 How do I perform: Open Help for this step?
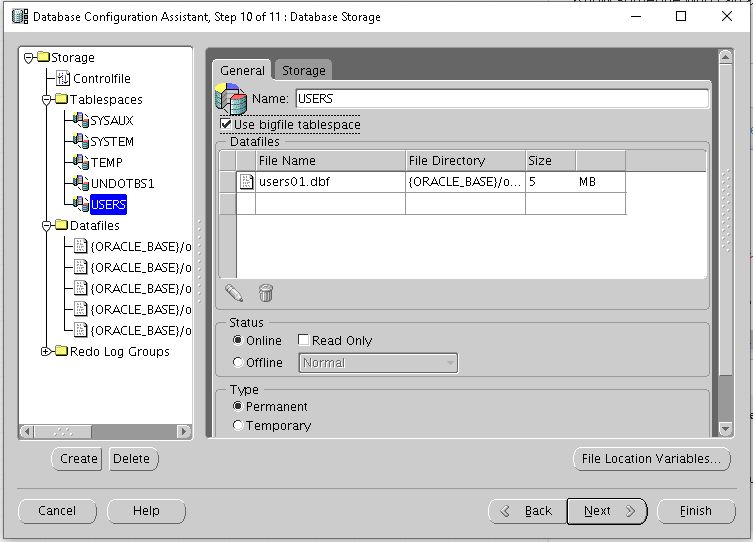coord(146,511)
